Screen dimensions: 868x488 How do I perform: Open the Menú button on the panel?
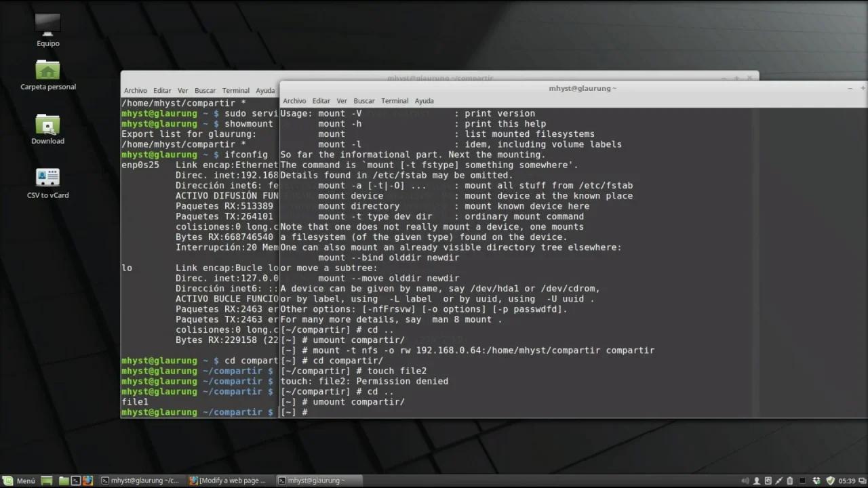coord(19,481)
